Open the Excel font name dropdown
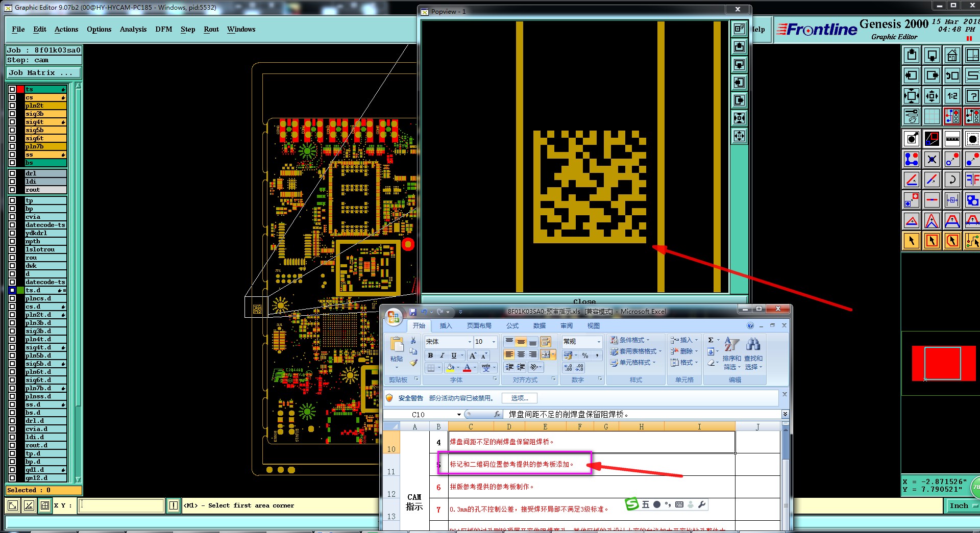 point(470,342)
